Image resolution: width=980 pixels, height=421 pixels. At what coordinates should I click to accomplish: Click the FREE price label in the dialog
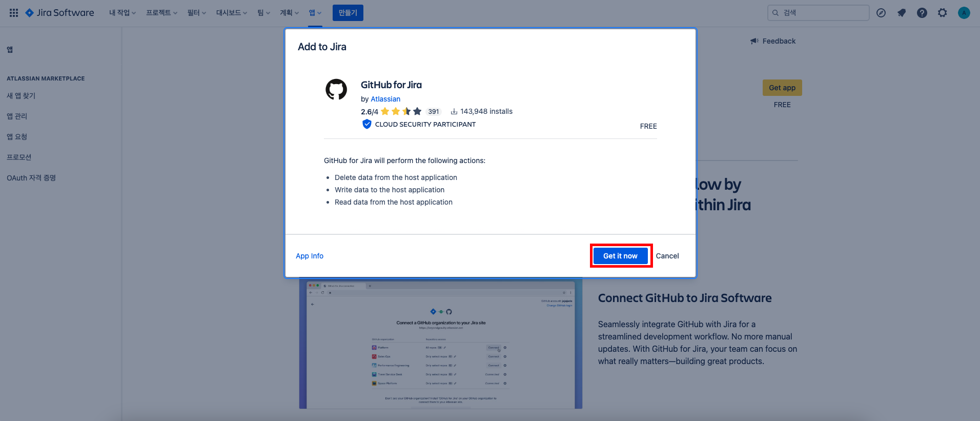(648, 126)
